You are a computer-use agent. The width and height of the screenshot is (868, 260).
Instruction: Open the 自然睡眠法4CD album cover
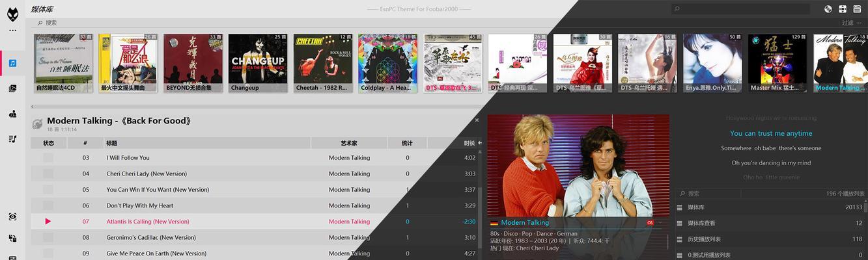coord(63,63)
